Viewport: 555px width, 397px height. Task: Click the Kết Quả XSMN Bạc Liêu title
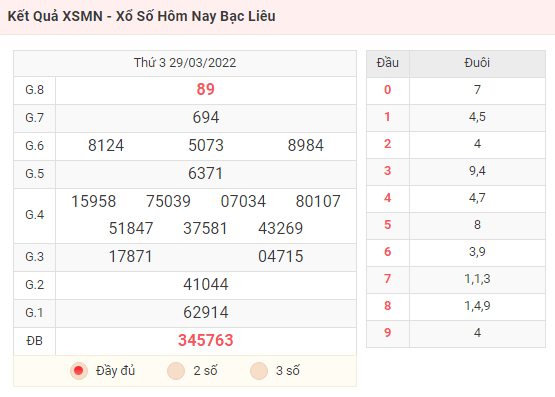(x=142, y=16)
